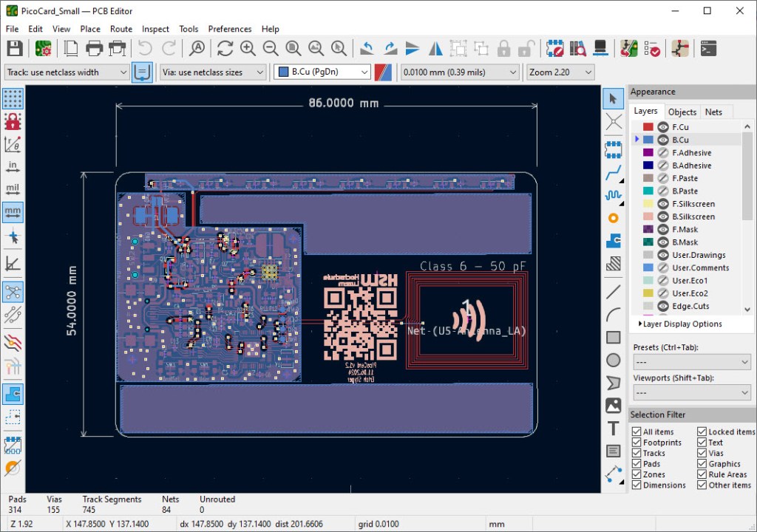This screenshot has width=757, height=532.
Task: Click the B.Mask layer color swatch
Action: coord(648,242)
